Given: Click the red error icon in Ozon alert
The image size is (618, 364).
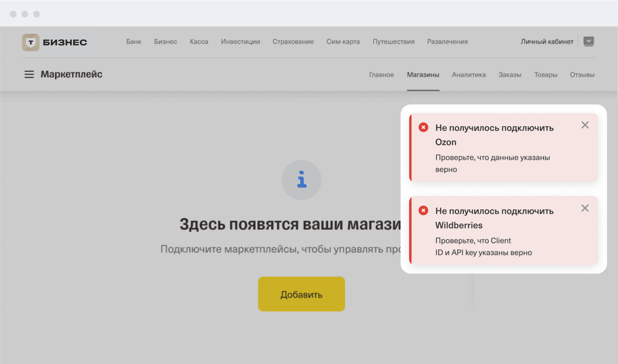Looking at the screenshot, I should [x=424, y=127].
